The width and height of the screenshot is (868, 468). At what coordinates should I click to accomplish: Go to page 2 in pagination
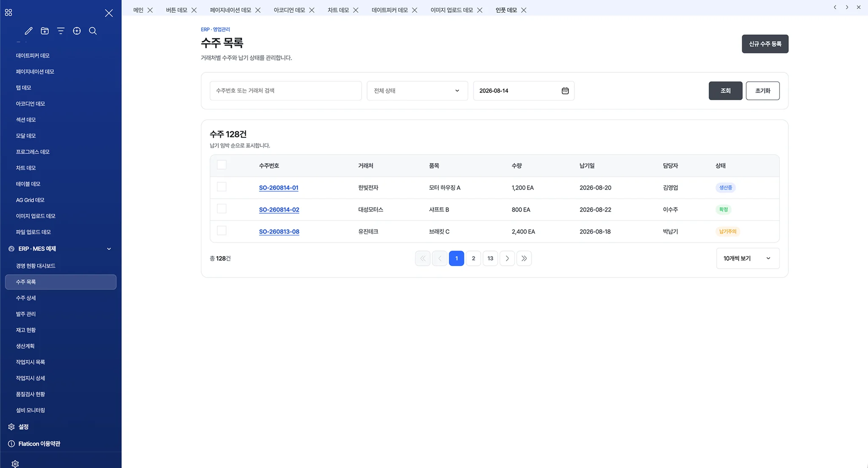(x=473, y=259)
